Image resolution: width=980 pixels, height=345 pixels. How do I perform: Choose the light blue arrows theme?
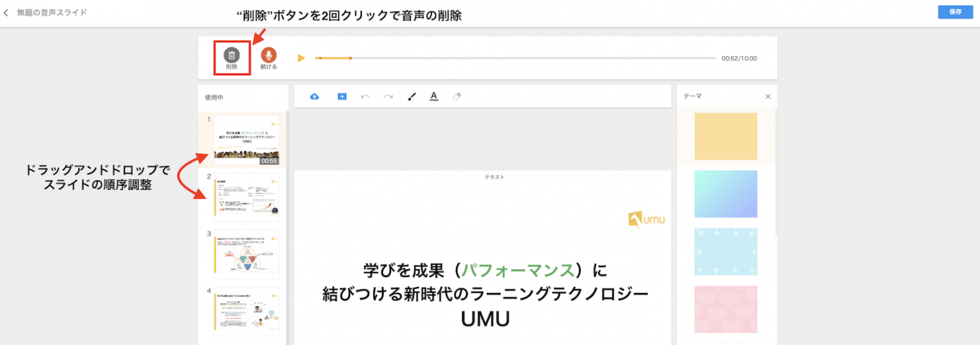pyautogui.click(x=725, y=251)
